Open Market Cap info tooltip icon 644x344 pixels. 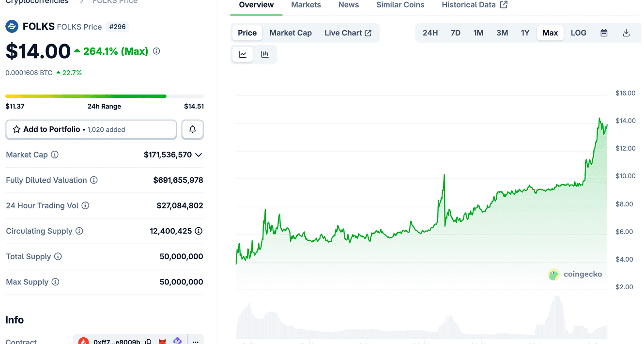tap(55, 155)
